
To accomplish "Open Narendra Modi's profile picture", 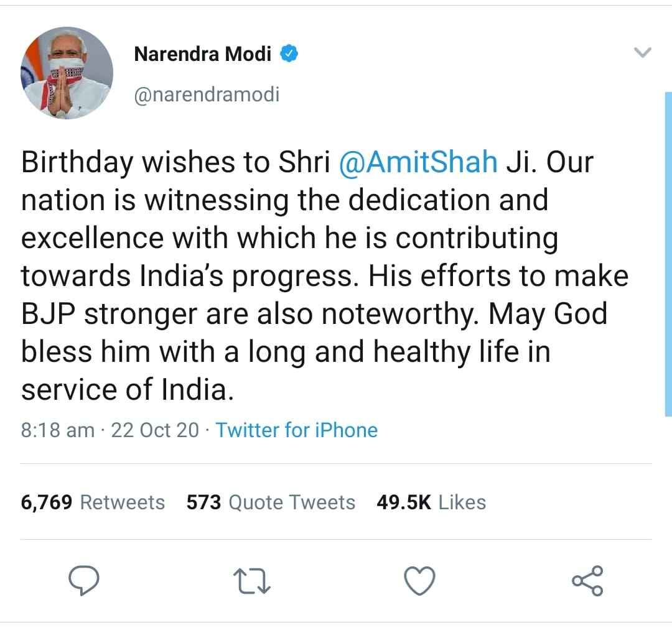I will 67,73.
